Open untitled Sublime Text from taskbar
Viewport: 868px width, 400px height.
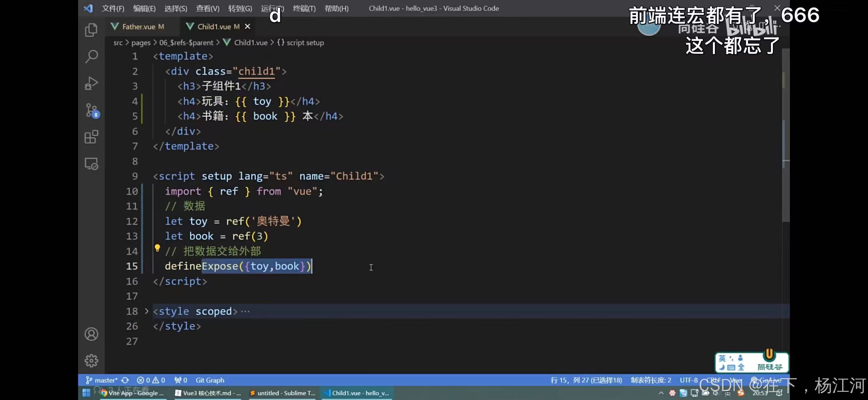click(283, 393)
